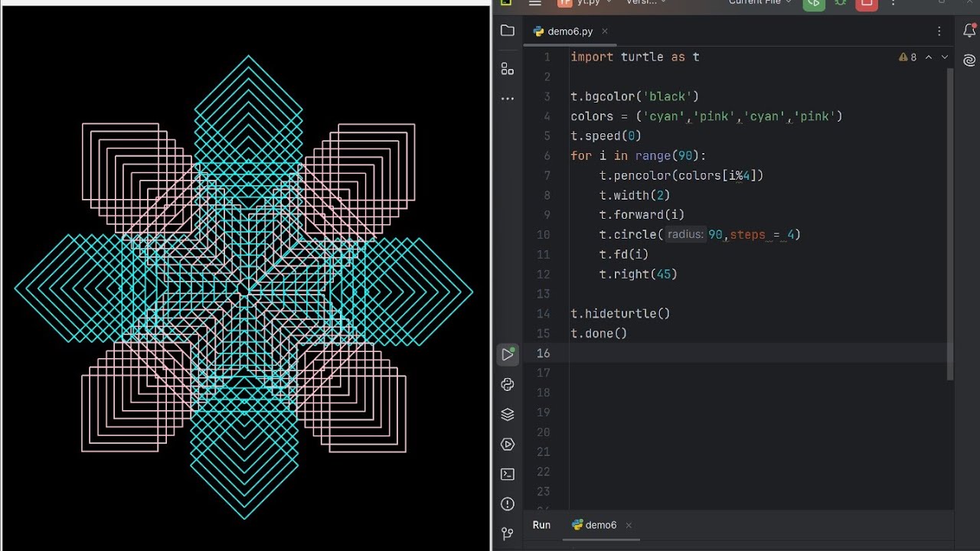Click the t.forward(i) line
The height and width of the screenshot is (551, 980).
(x=642, y=215)
